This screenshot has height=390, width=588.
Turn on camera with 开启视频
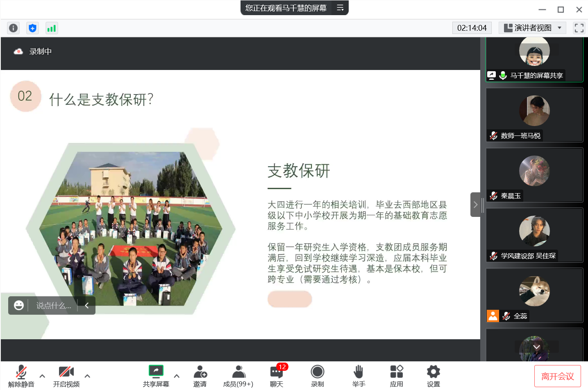pyautogui.click(x=66, y=376)
